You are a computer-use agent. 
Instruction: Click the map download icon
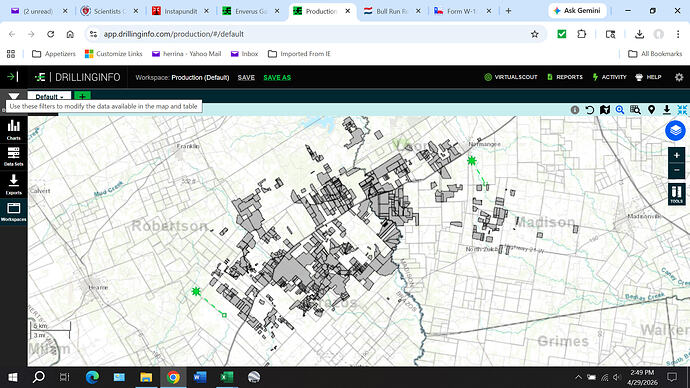click(x=667, y=110)
